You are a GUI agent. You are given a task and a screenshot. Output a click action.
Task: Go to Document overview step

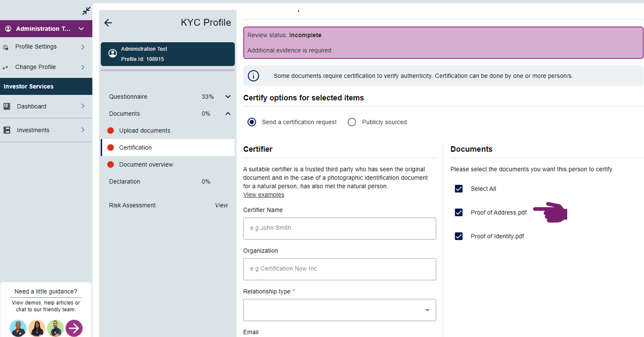[x=146, y=164]
